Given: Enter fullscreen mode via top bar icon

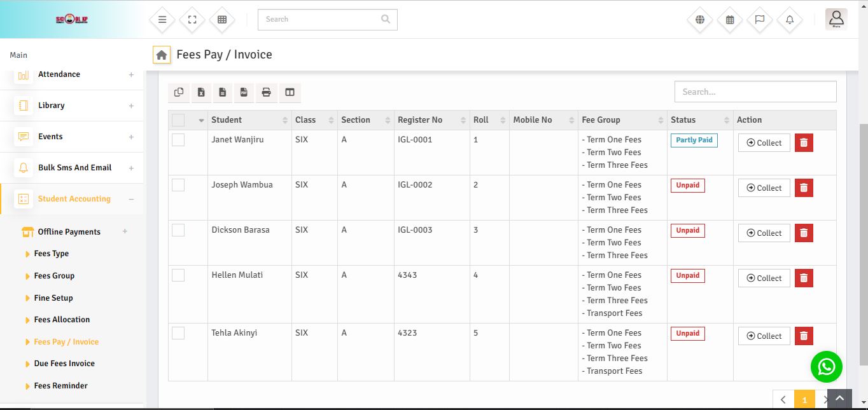Looking at the screenshot, I should click(192, 20).
